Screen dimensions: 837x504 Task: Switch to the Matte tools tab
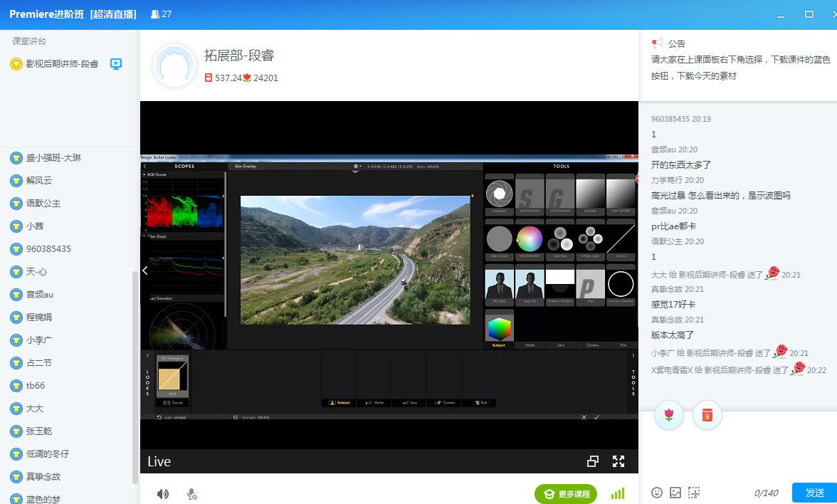click(x=530, y=345)
